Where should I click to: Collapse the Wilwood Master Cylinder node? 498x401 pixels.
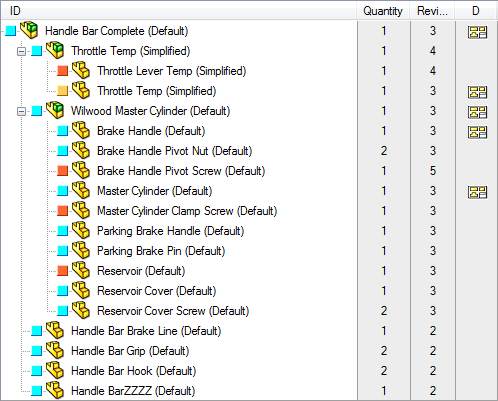(x=22, y=111)
